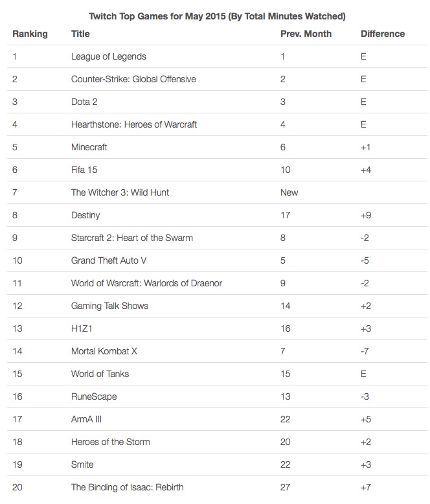Click the Minecraft title
430x504 pixels.
[x=89, y=147]
